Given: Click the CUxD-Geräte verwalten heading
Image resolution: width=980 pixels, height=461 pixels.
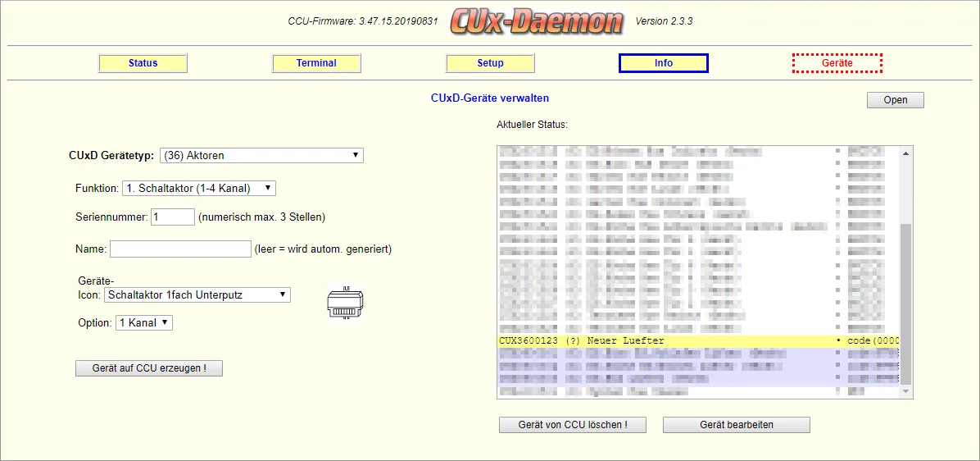Looking at the screenshot, I should click(490, 98).
